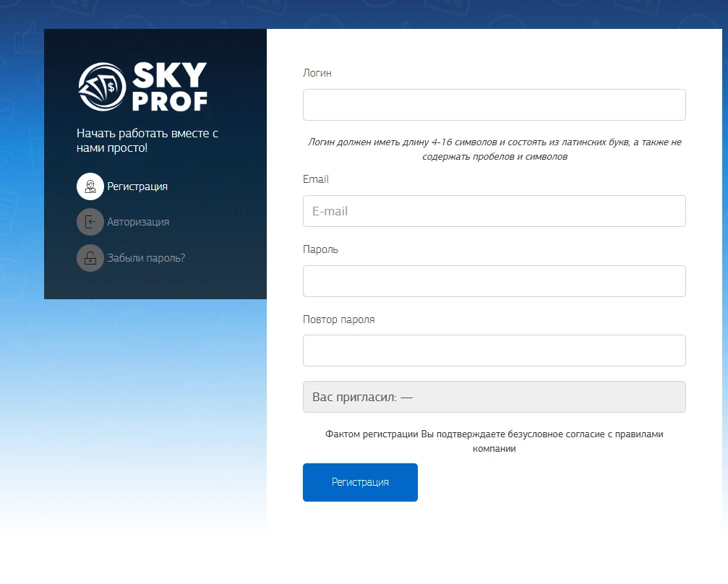The width and height of the screenshot is (728, 584).
Task: Click the Регистрация user icon in sidebar
Action: pos(90,186)
